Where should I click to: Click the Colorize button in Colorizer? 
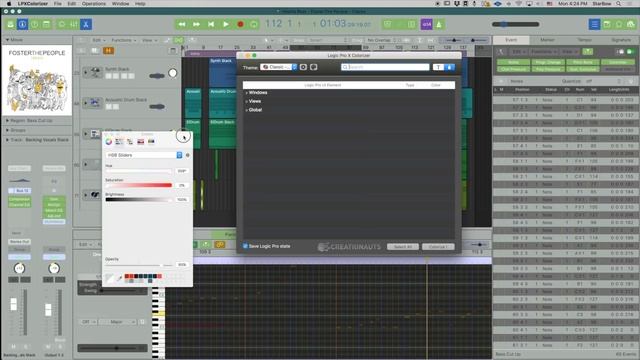438,247
